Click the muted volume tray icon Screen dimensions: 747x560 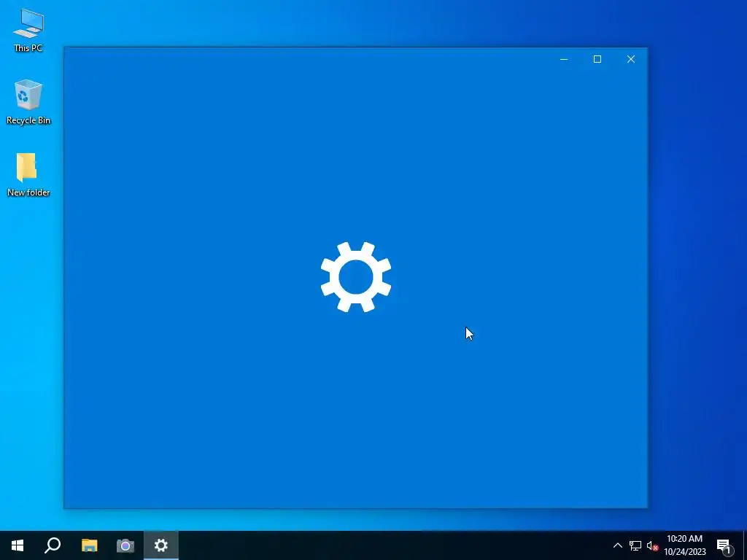pyautogui.click(x=652, y=545)
